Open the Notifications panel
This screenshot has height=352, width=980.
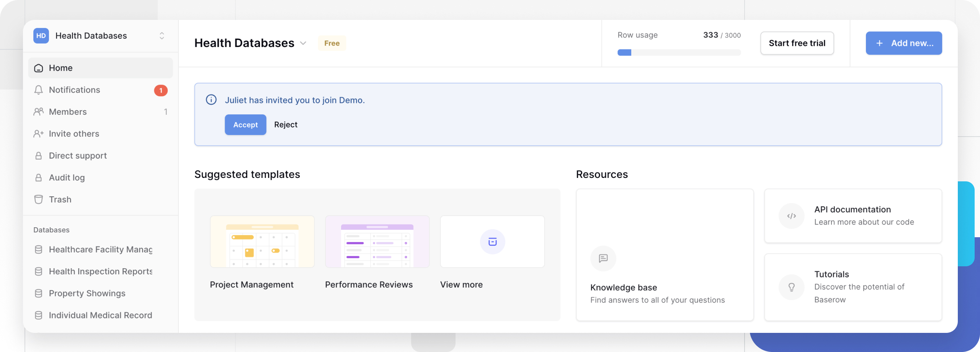point(75,90)
